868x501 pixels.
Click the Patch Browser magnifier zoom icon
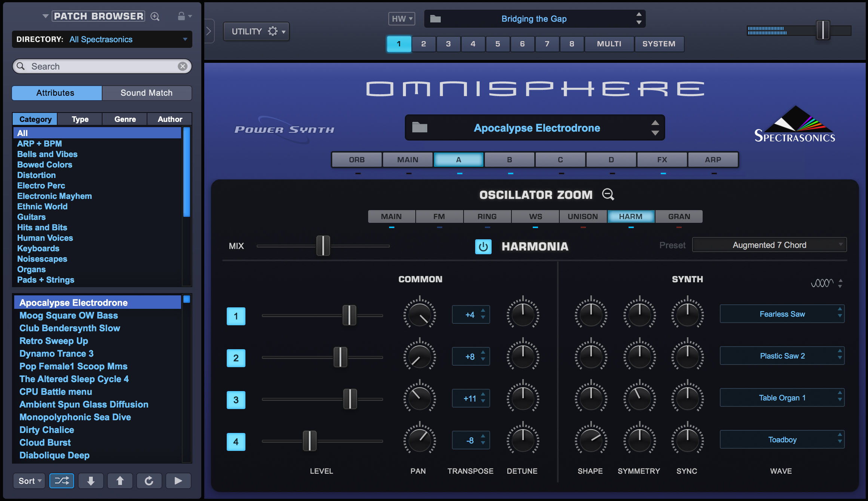pyautogui.click(x=155, y=16)
